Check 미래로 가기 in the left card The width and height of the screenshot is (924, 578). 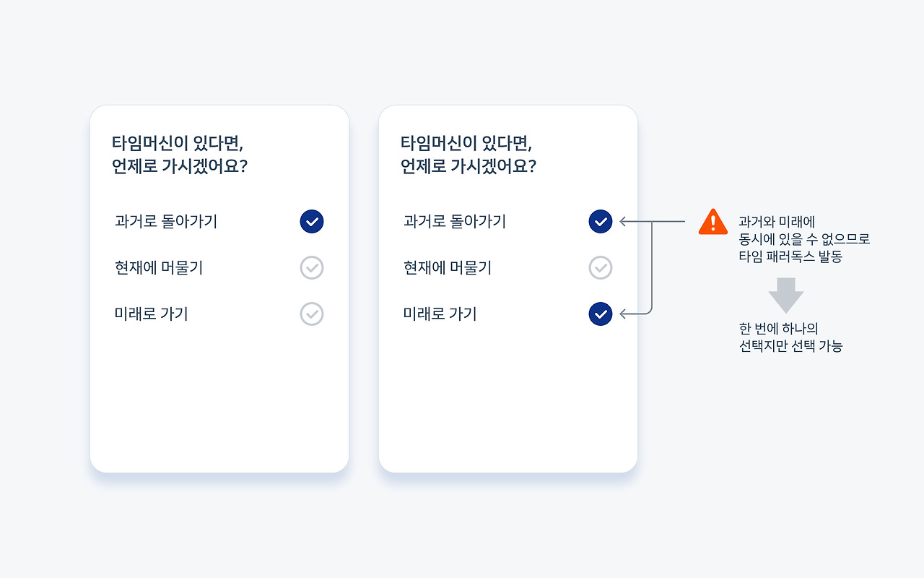312,314
